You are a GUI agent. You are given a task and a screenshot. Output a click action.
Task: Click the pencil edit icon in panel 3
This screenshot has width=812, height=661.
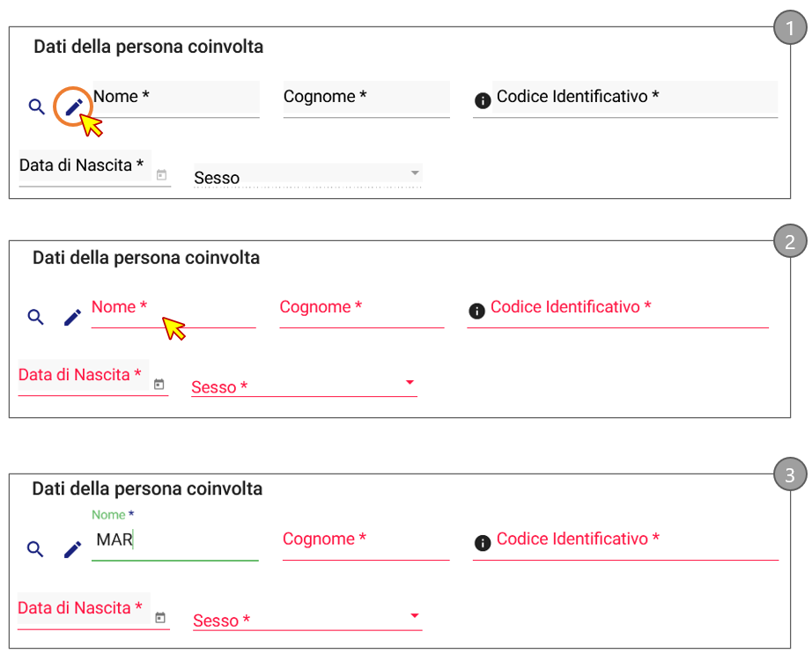[72, 549]
